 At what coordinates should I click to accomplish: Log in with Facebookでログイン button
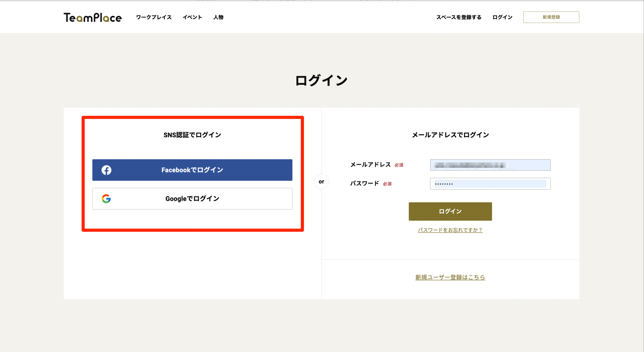pos(192,170)
